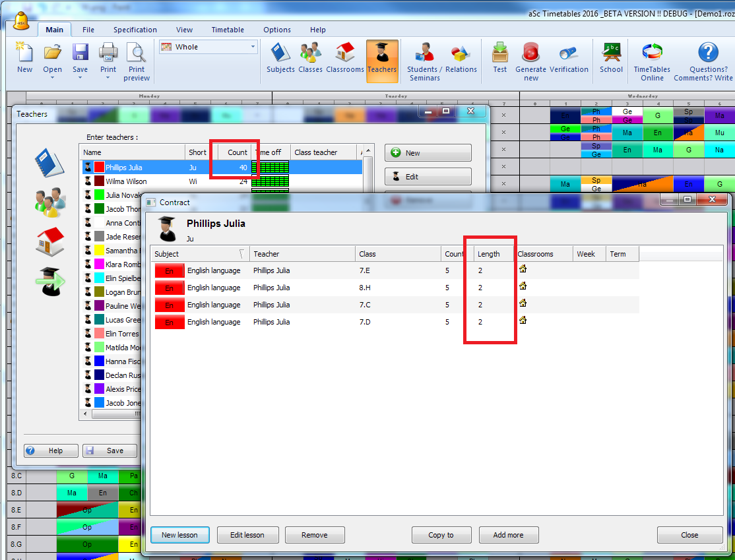This screenshot has height=560, width=735.
Task: Open the Subjects toolbar icon
Action: tap(280, 58)
